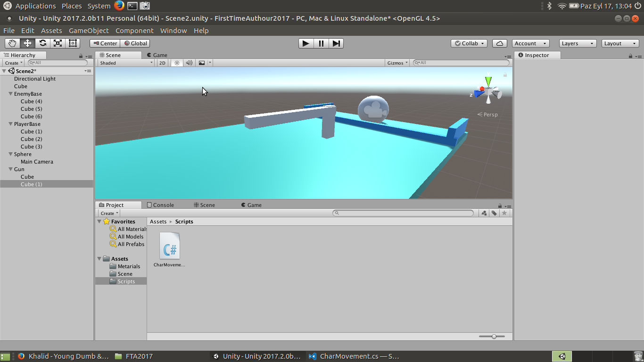Open the Window menu
Screen dimensions: 644x362
(173, 31)
